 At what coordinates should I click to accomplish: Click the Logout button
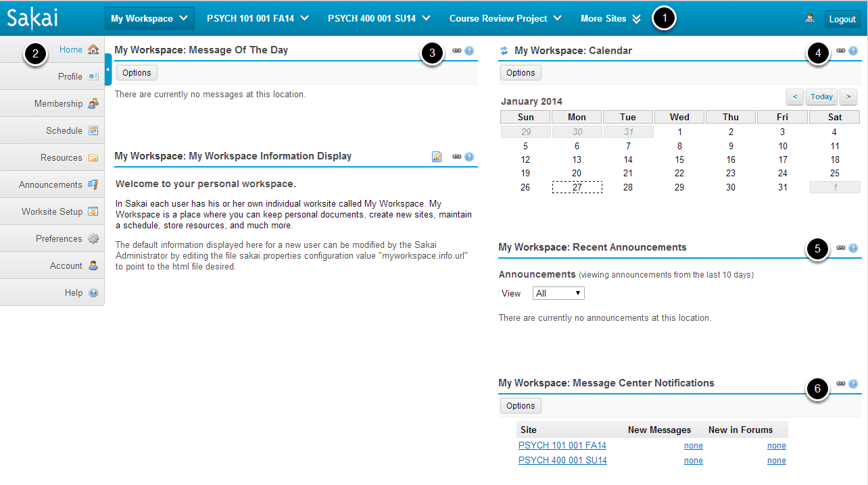[x=842, y=19]
